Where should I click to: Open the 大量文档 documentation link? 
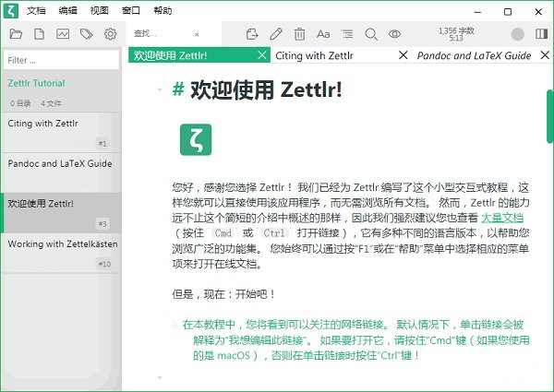coord(502,218)
